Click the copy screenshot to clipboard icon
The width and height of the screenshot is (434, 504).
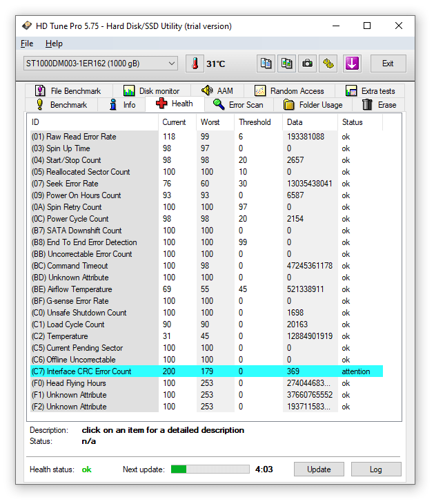[x=286, y=64]
